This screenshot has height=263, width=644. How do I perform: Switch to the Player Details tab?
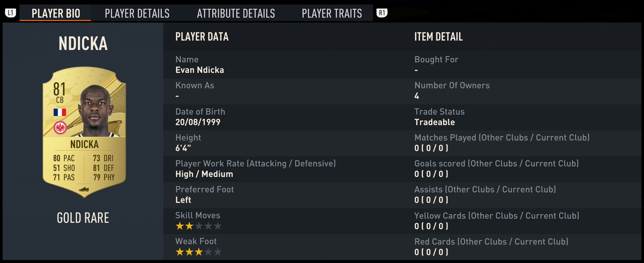[x=137, y=13]
